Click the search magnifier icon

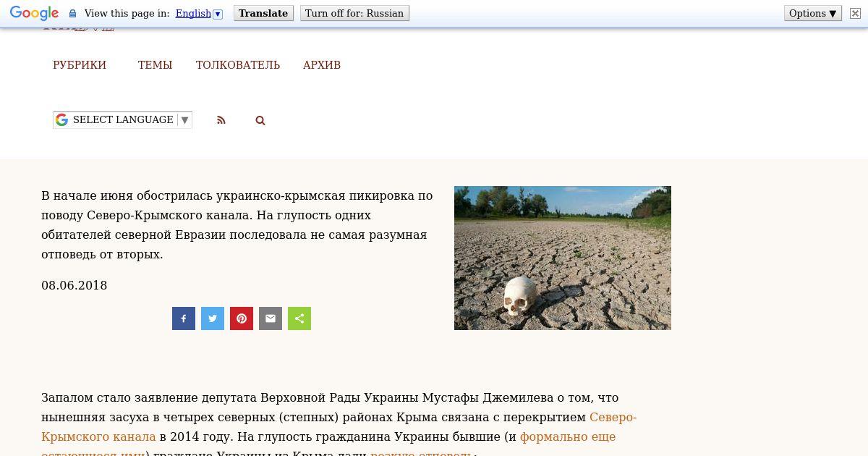pos(260,120)
